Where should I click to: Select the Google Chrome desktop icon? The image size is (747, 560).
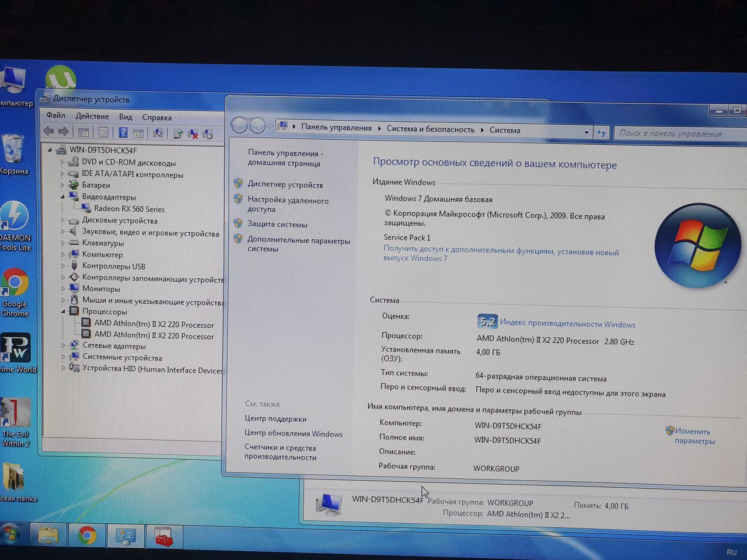click(x=15, y=293)
